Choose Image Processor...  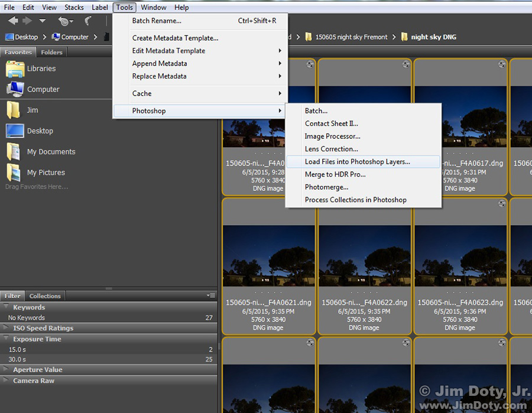[364, 136]
